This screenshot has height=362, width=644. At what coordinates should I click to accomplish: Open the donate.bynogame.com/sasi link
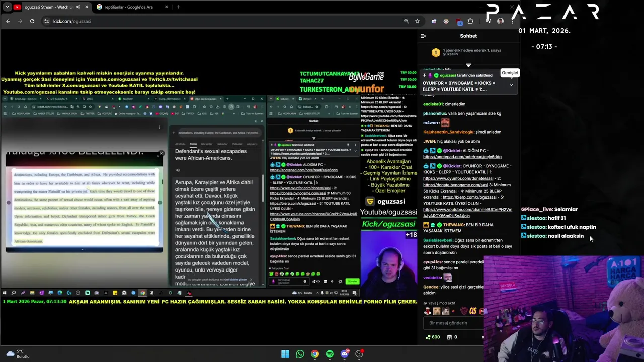tap(455, 185)
